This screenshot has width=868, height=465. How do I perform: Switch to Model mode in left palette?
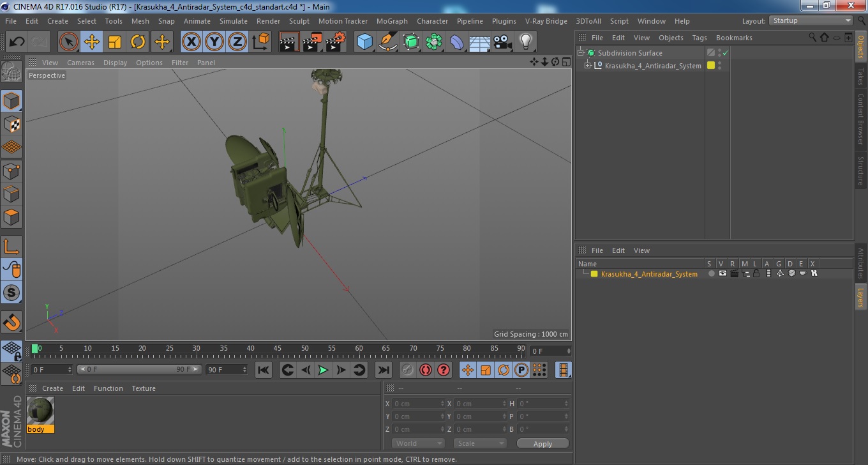click(11, 101)
